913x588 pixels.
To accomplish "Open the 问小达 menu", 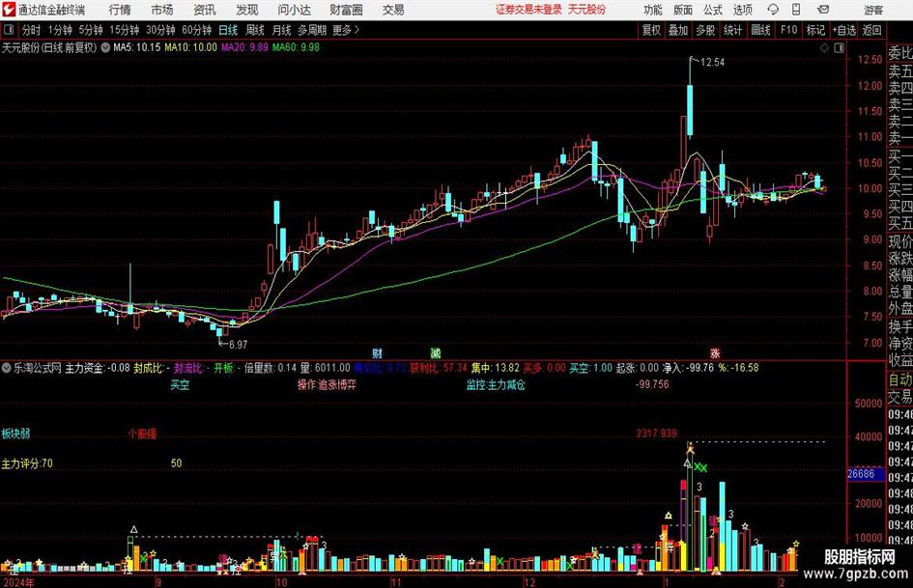I will tap(294, 10).
